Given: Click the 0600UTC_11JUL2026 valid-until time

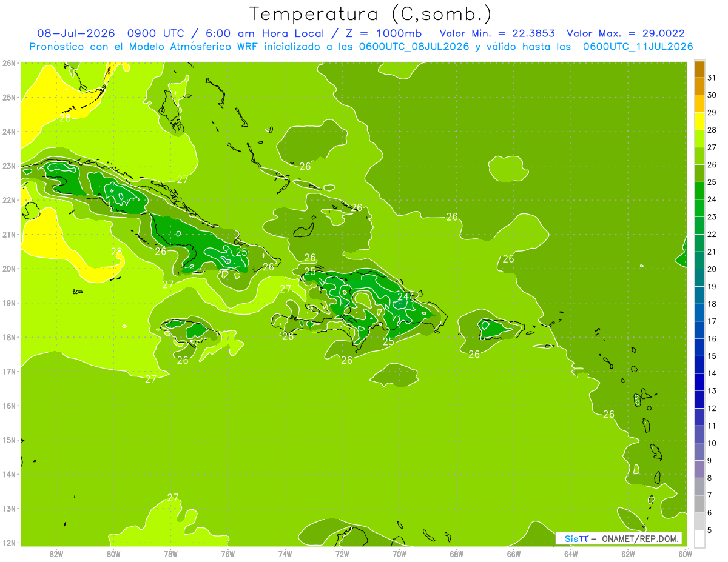Looking at the screenshot, I should 638,46.
